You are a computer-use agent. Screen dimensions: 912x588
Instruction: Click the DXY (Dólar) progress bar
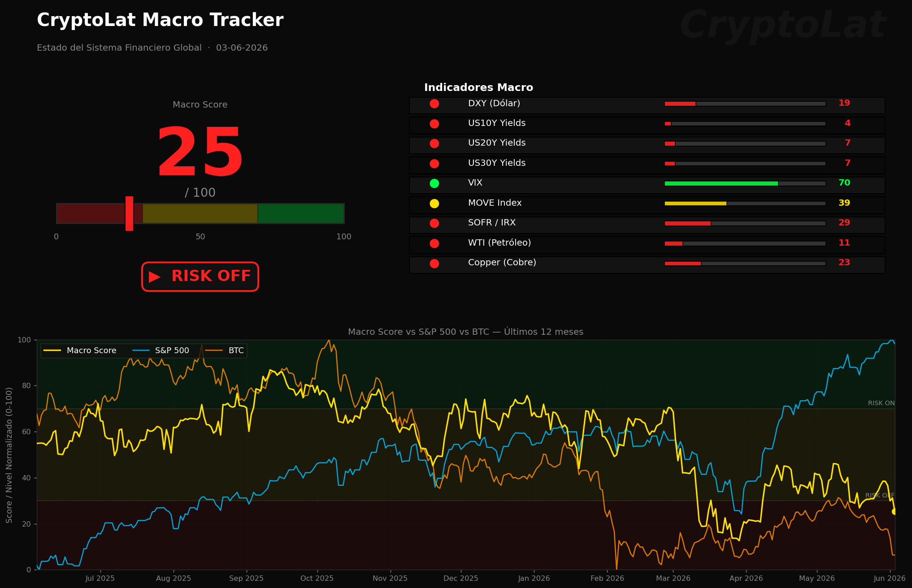click(x=745, y=104)
